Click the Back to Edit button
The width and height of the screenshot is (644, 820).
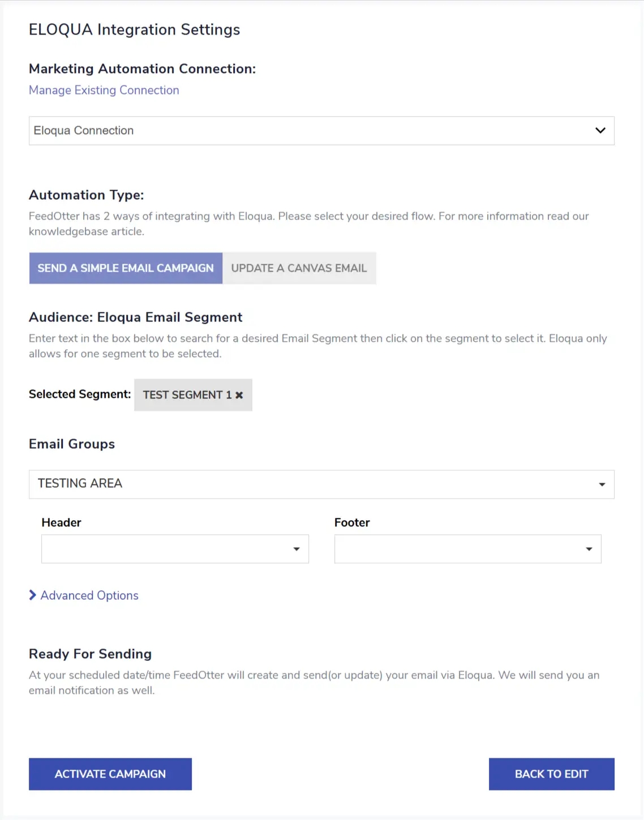pos(551,774)
